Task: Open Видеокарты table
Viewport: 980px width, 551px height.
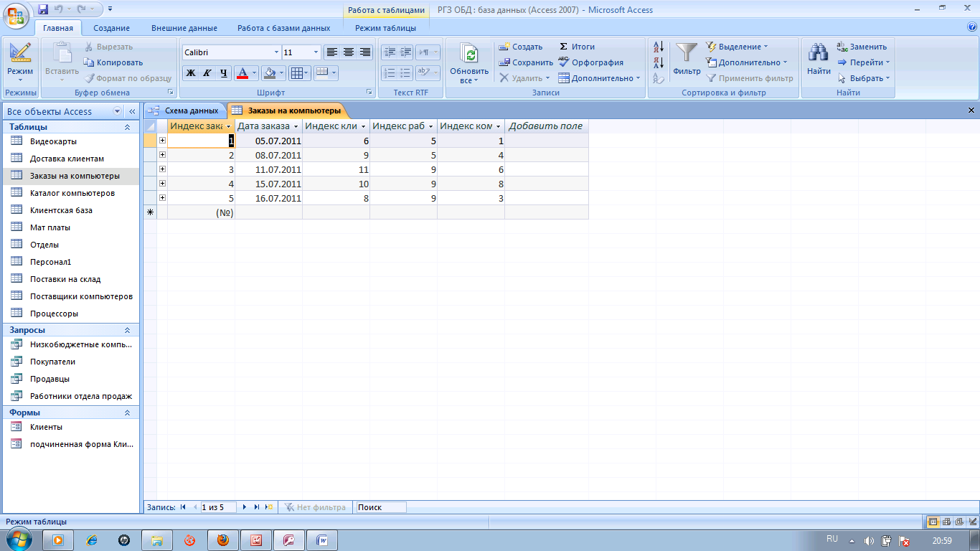Action: coord(70,141)
